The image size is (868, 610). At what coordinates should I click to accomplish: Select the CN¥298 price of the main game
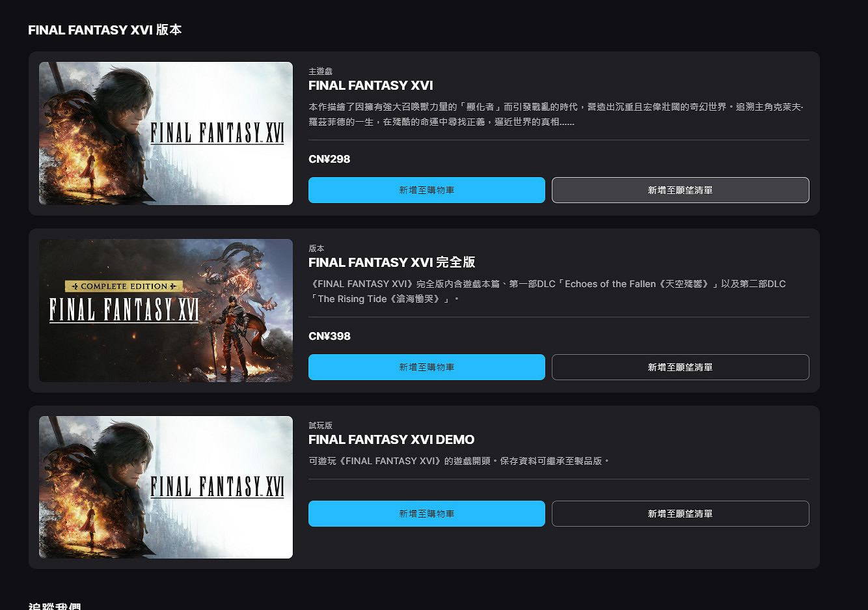[x=329, y=158]
